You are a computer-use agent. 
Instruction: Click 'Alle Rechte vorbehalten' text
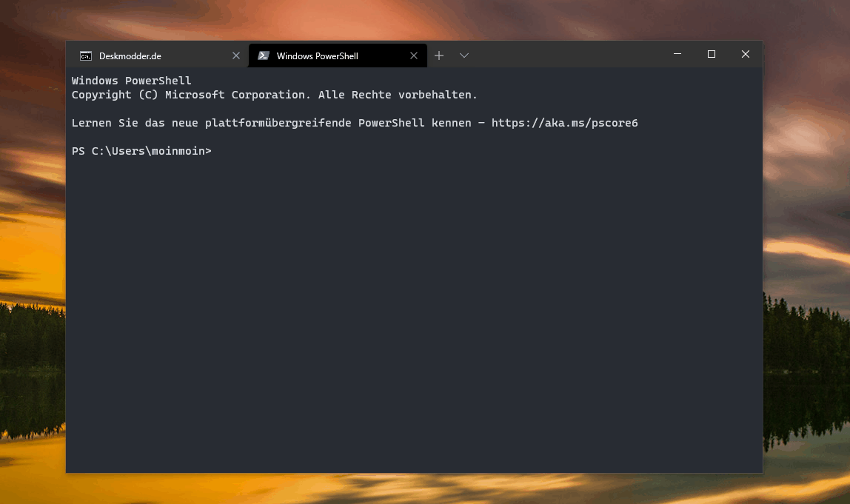(398, 95)
